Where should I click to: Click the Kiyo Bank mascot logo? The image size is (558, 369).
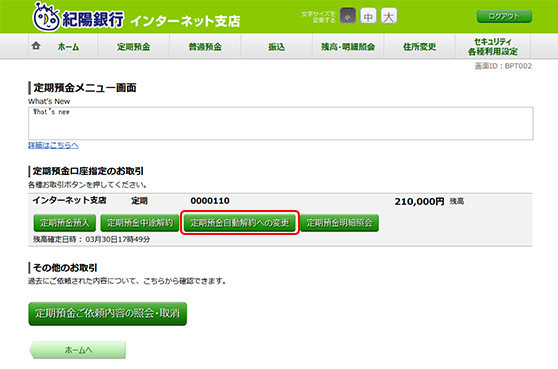point(46,17)
